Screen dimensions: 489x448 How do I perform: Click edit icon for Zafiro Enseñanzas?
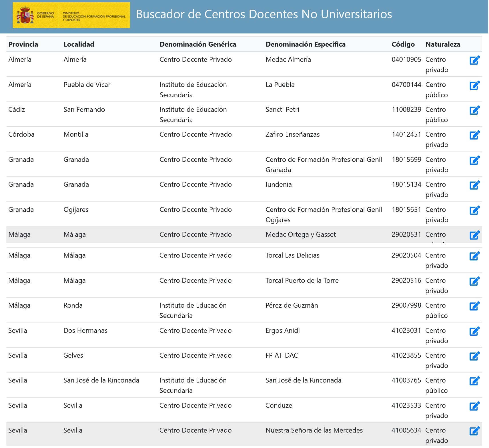point(474,135)
